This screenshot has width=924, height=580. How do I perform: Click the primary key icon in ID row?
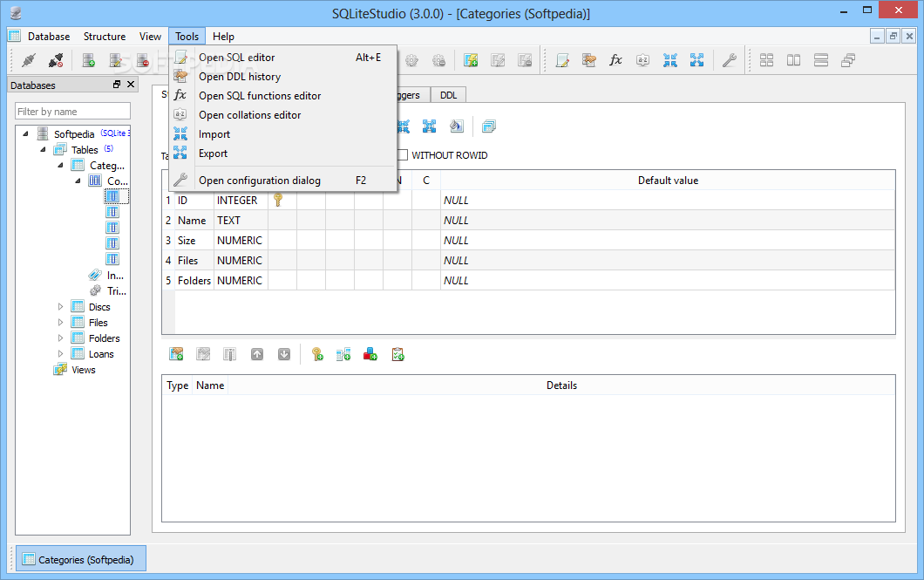click(277, 201)
